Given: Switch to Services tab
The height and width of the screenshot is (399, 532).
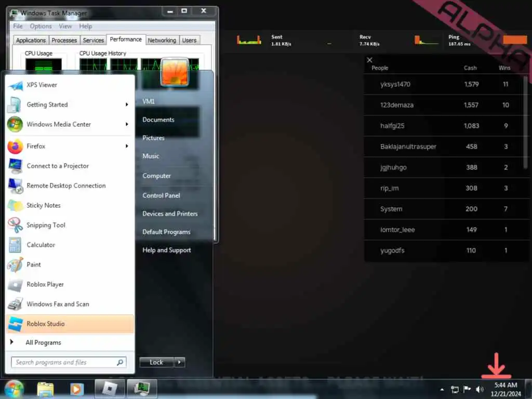Looking at the screenshot, I should [x=94, y=40].
